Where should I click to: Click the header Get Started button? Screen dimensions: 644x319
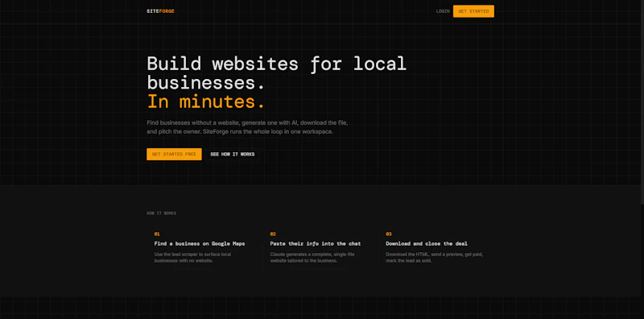[x=473, y=11]
